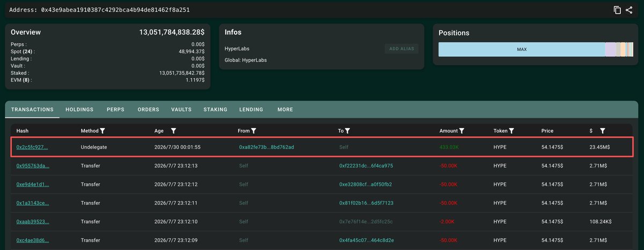The image size is (644, 250).
Task: Open the From column filter icon
Action: [x=254, y=130]
